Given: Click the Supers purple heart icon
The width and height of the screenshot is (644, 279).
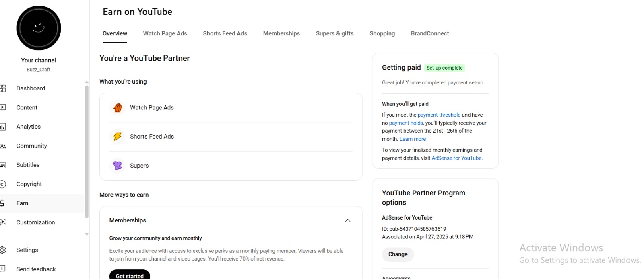Looking at the screenshot, I should coord(118,166).
